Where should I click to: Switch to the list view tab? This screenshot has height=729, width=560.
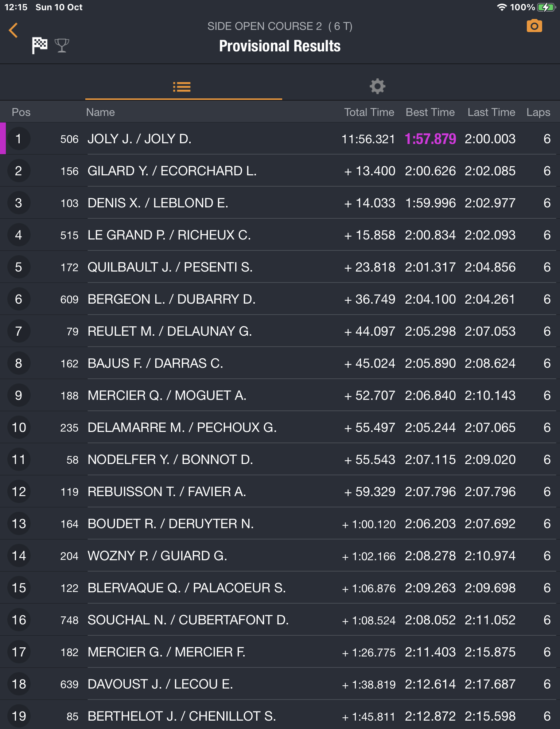[182, 87]
